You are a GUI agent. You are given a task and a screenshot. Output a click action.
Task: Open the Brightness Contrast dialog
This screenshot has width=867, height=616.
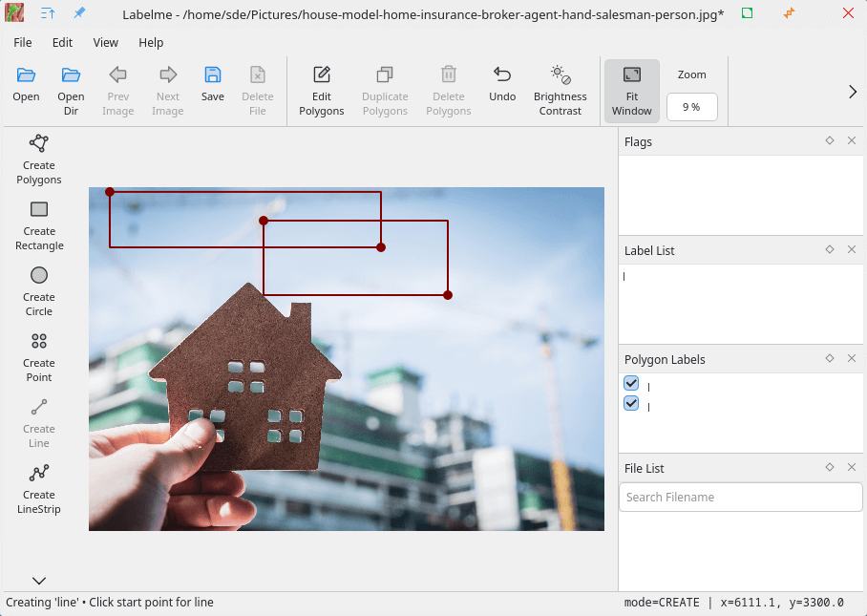click(x=560, y=91)
